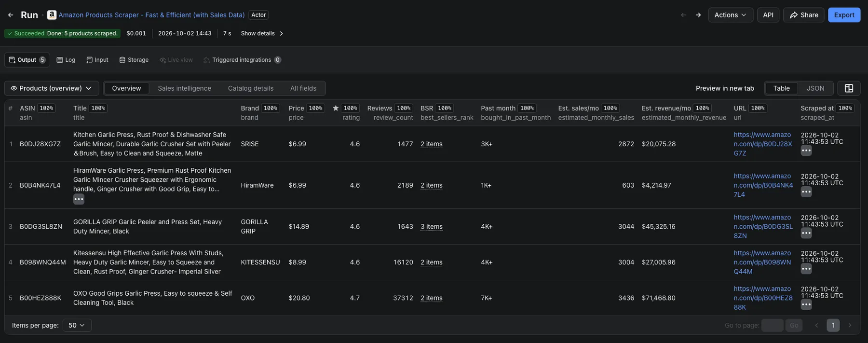Switch to Table view
Viewport: 868px width, 343px height.
click(781, 88)
